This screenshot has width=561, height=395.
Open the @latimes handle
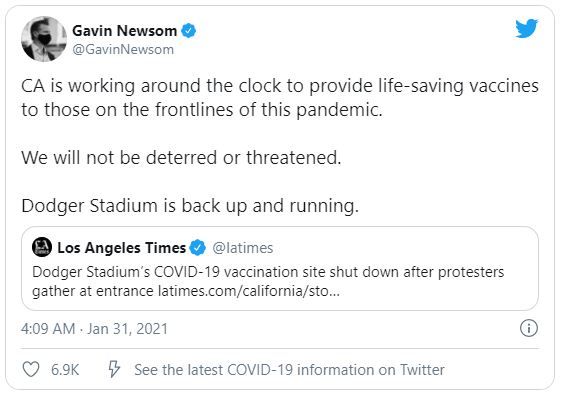coord(243,248)
